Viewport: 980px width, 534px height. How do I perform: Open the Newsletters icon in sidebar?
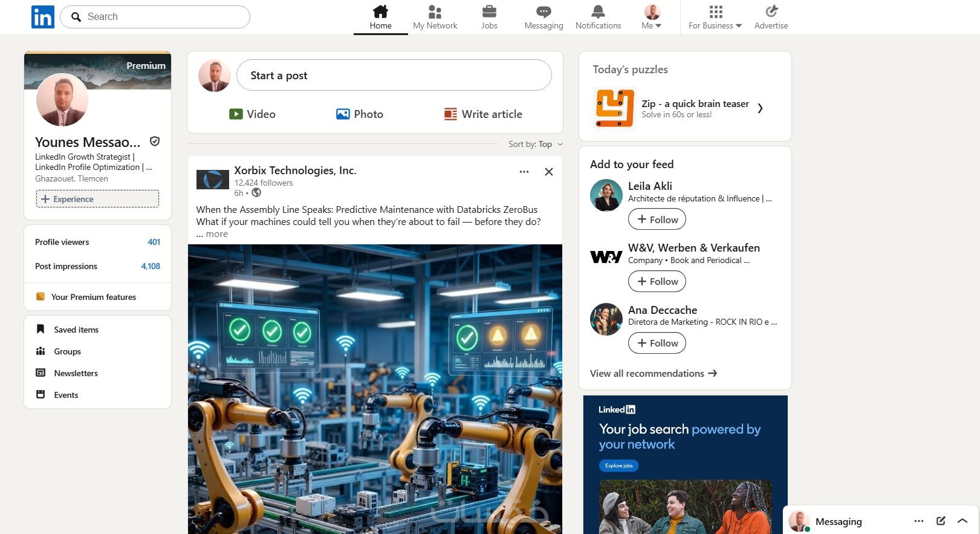41,373
